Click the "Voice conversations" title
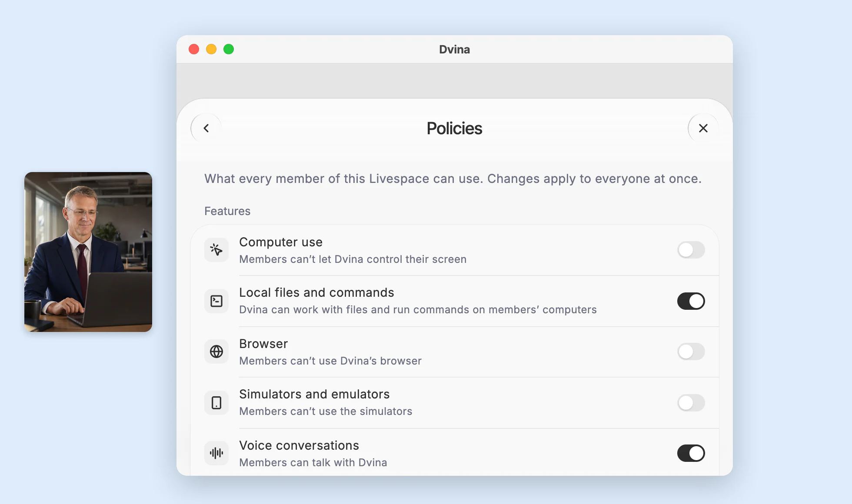Viewport: 852px width, 504px height. tap(299, 445)
